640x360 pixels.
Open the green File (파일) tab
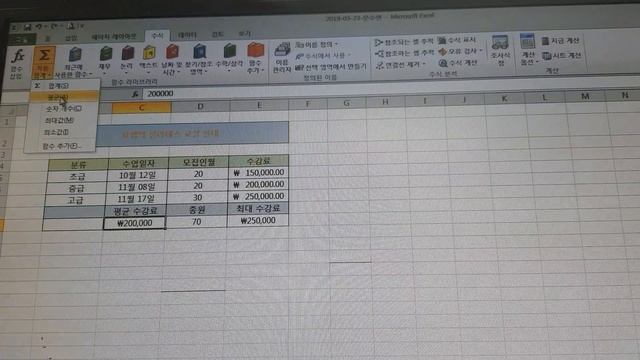coord(22,39)
